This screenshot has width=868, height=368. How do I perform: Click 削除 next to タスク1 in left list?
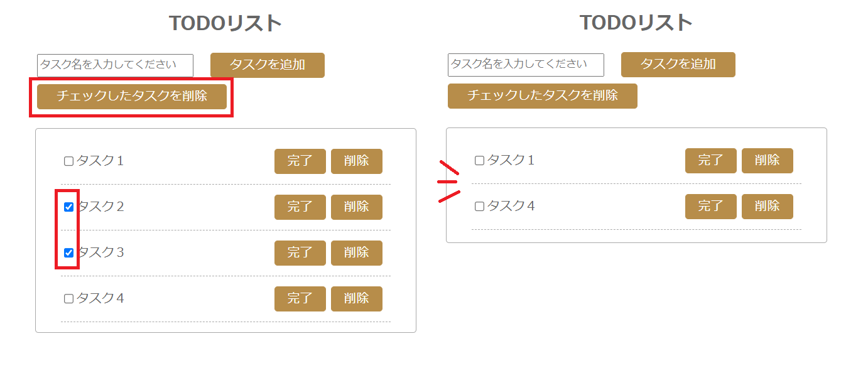click(x=357, y=161)
